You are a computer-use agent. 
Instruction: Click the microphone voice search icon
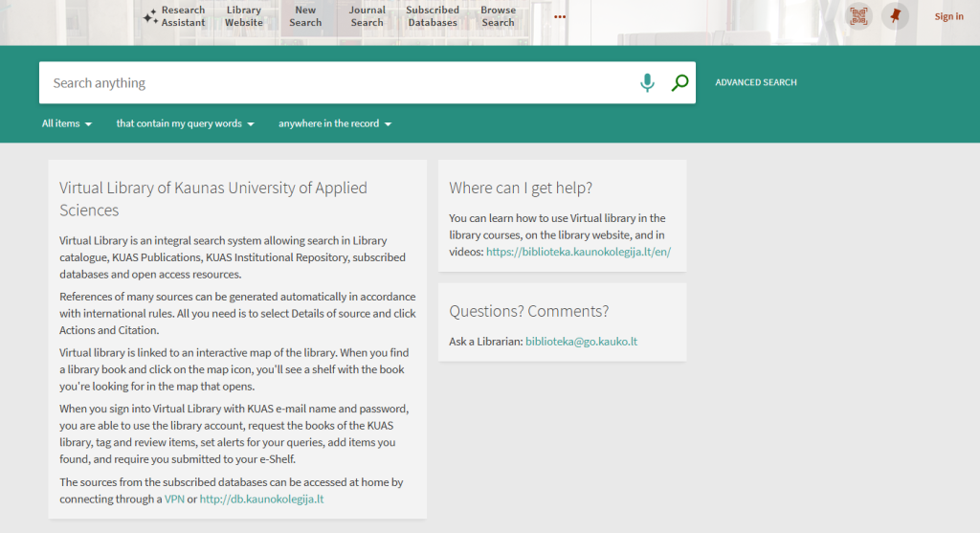click(647, 83)
